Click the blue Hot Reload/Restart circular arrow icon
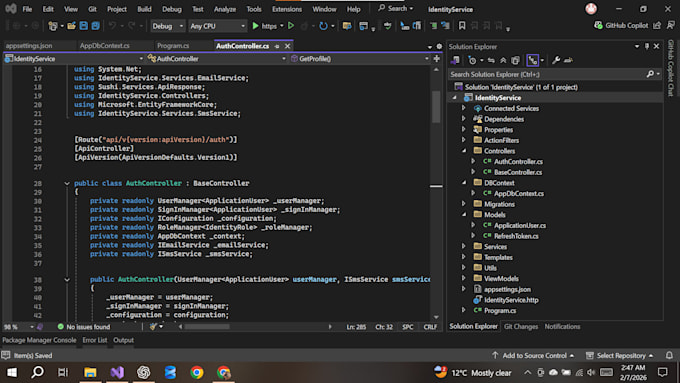 click(323, 26)
